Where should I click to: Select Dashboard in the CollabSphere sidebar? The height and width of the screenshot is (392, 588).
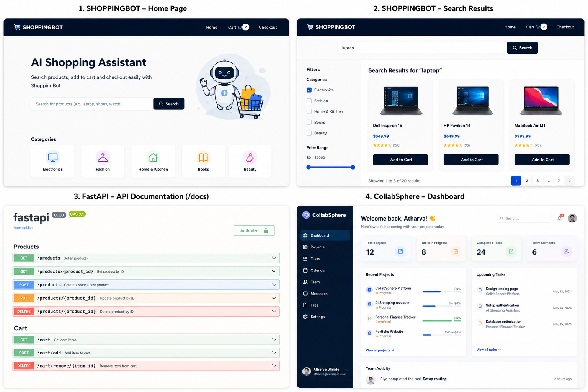(x=325, y=235)
